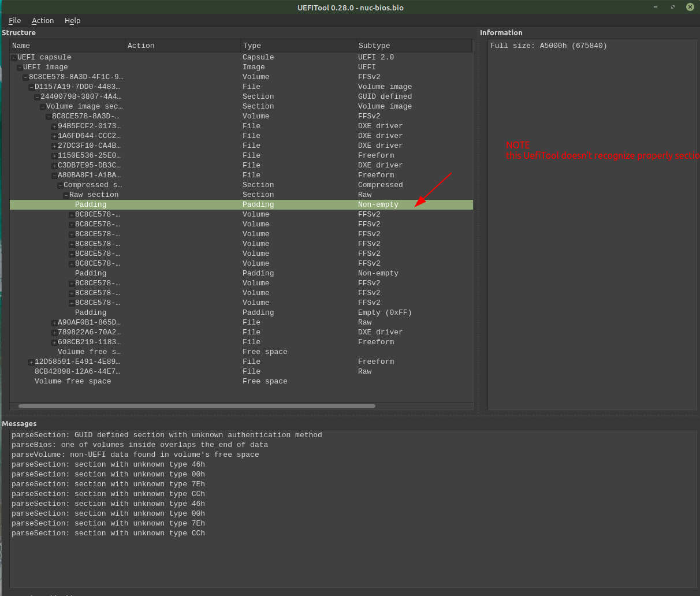700x596 pixels.
Task: Open the Help menu
Action: click(x=73, y=20)
